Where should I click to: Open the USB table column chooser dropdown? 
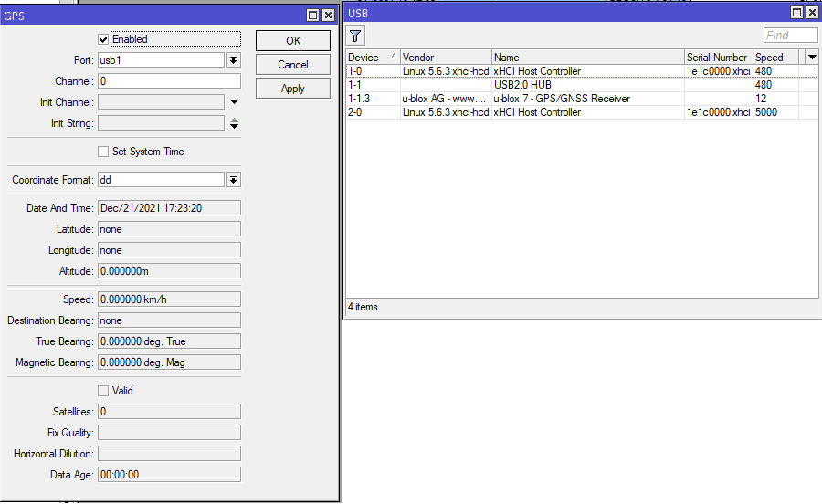pyautogui.click(x=812, y=57)
